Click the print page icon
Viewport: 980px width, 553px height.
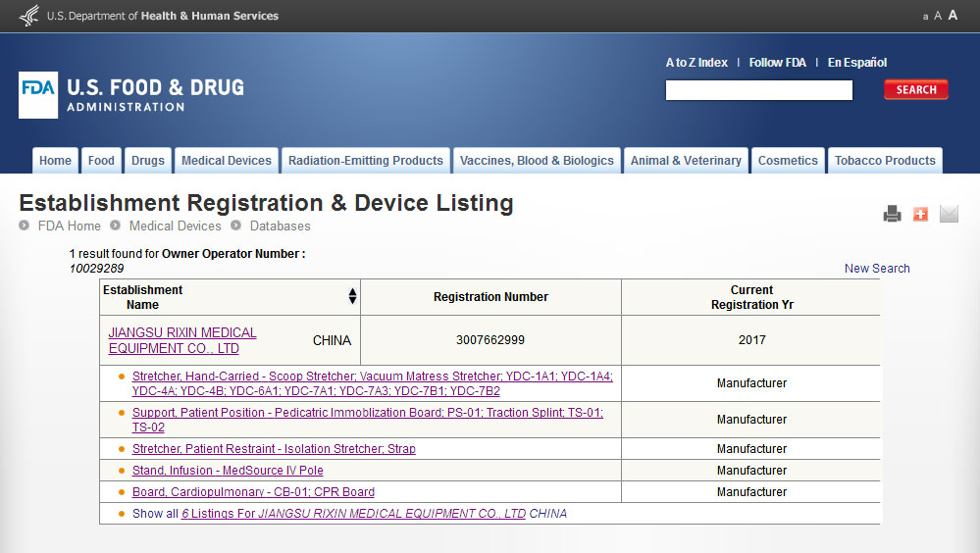892,214
